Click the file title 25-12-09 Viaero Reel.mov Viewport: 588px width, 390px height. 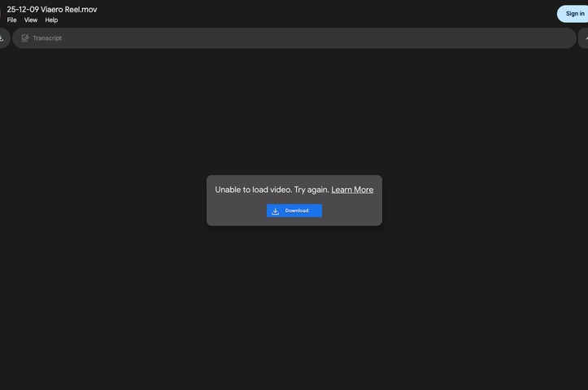tap(52, 10)
